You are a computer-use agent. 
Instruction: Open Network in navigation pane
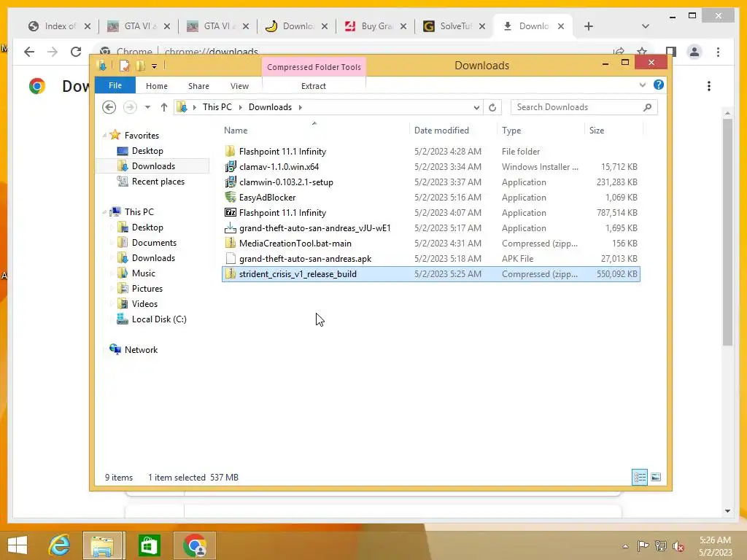tap(141, 349)
